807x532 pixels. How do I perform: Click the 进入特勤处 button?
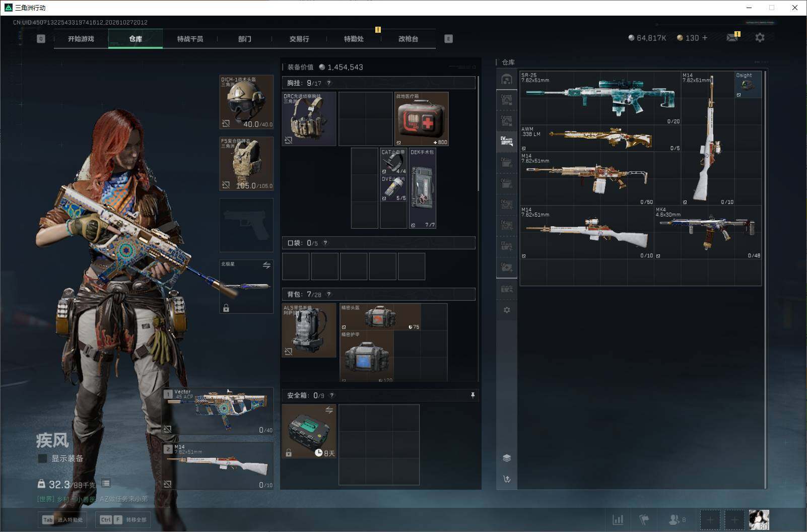point(63,519)
